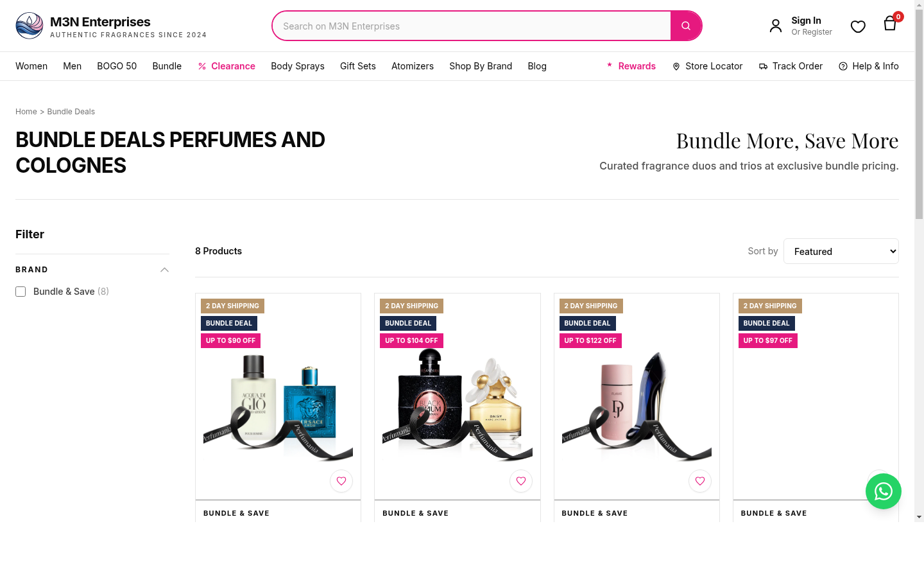Open the Track Order link
The height and width of the screenshot is (578, 924).
[x=791, y=66]
